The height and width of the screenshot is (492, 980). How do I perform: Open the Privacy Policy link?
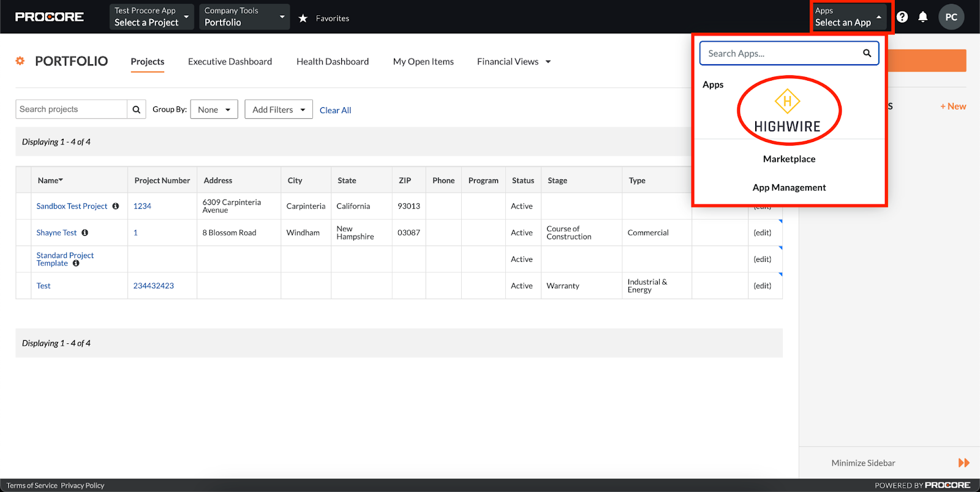point(83,486)
